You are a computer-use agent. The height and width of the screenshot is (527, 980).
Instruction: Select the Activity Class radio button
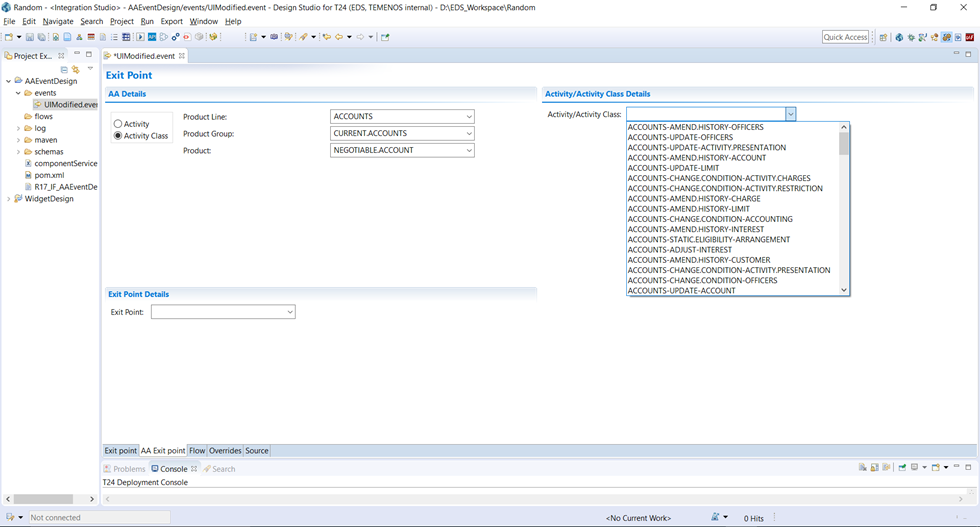click(118, 136)
